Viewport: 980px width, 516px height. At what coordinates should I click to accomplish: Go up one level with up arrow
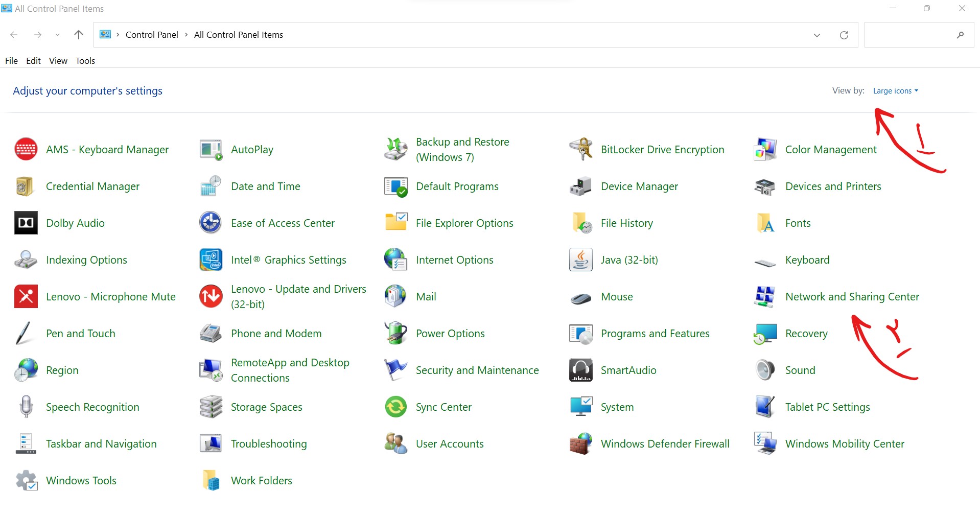click(x=79, y=35)
